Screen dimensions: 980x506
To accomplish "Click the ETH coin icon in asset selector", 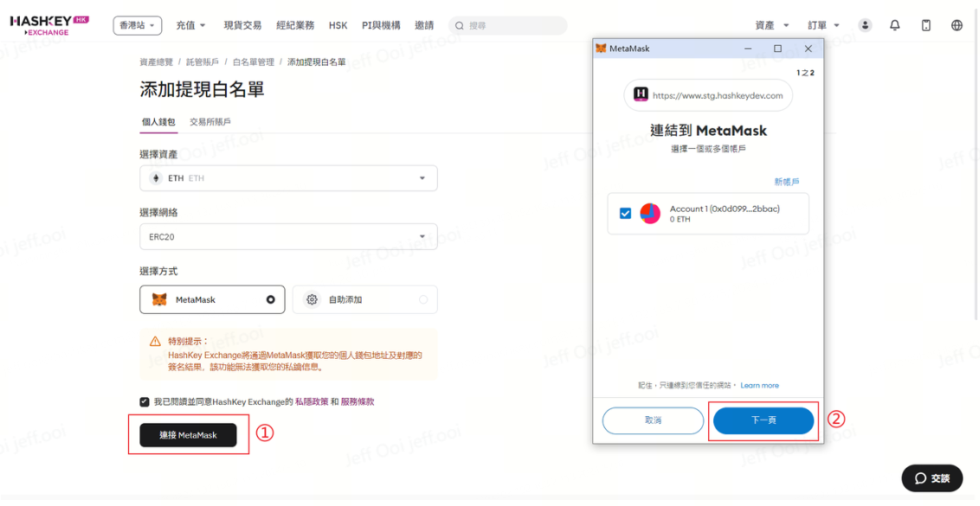I will (156, 179).
